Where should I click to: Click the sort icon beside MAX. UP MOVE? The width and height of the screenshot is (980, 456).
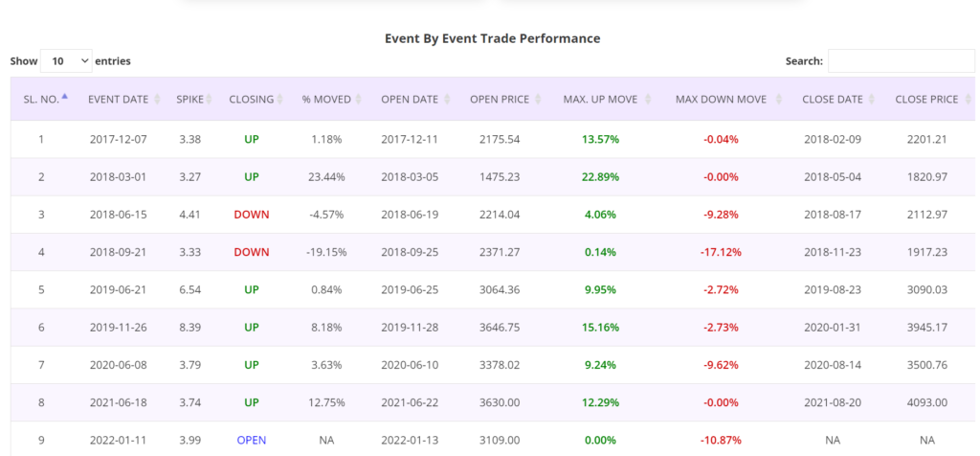(x=650, y=99)
